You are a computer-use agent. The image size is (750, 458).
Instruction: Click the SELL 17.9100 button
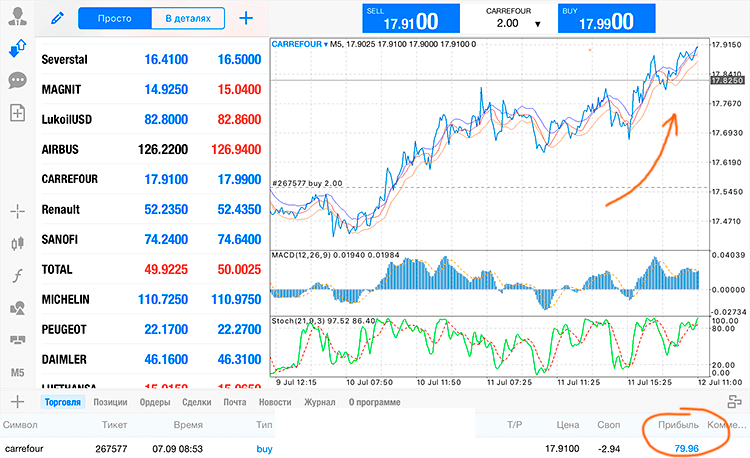point(411,19)
